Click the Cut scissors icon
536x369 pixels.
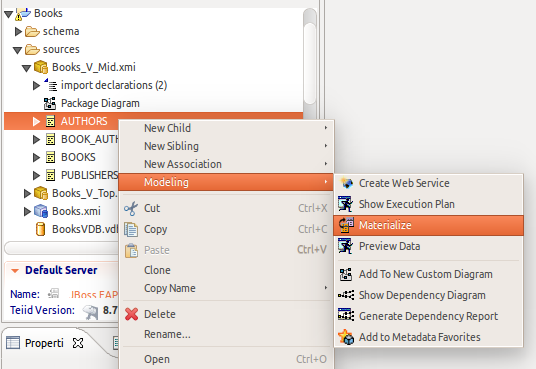[131, 208]
